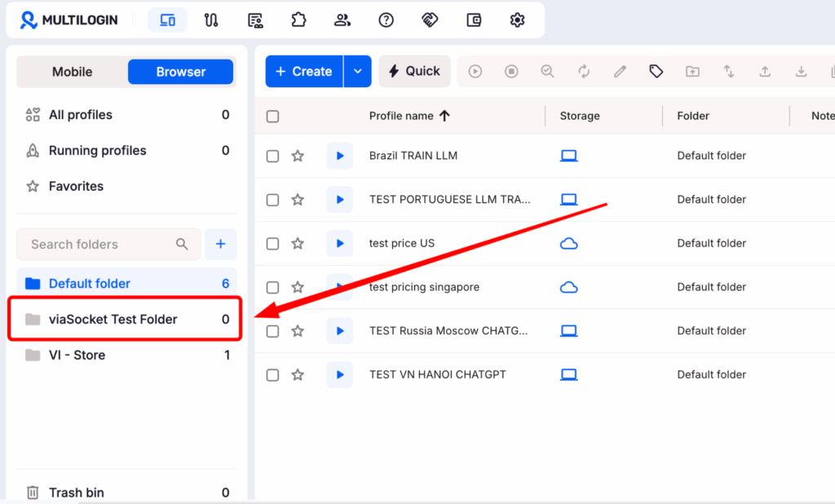
Task: Open the automation scripts icon in top bar
Action: point(211,20)
